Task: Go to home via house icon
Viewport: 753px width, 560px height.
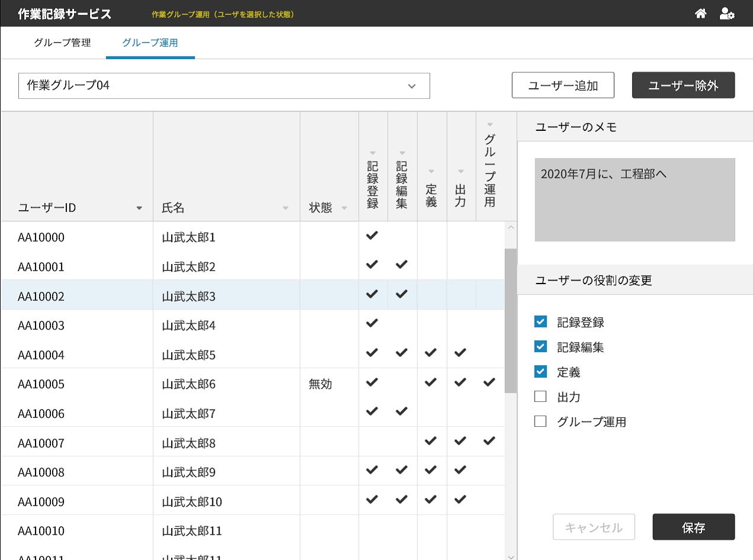Action: click(700, 14)
